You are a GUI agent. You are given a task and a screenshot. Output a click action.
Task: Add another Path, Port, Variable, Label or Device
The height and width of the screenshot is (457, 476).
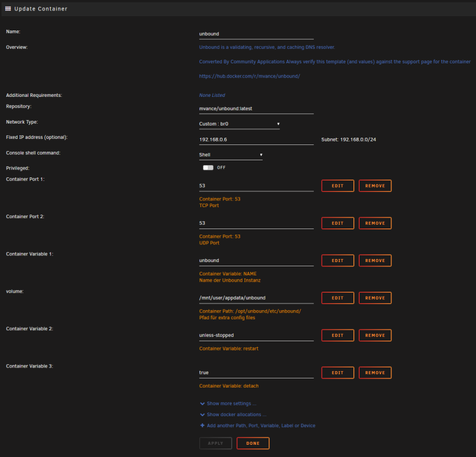(261, 425)
